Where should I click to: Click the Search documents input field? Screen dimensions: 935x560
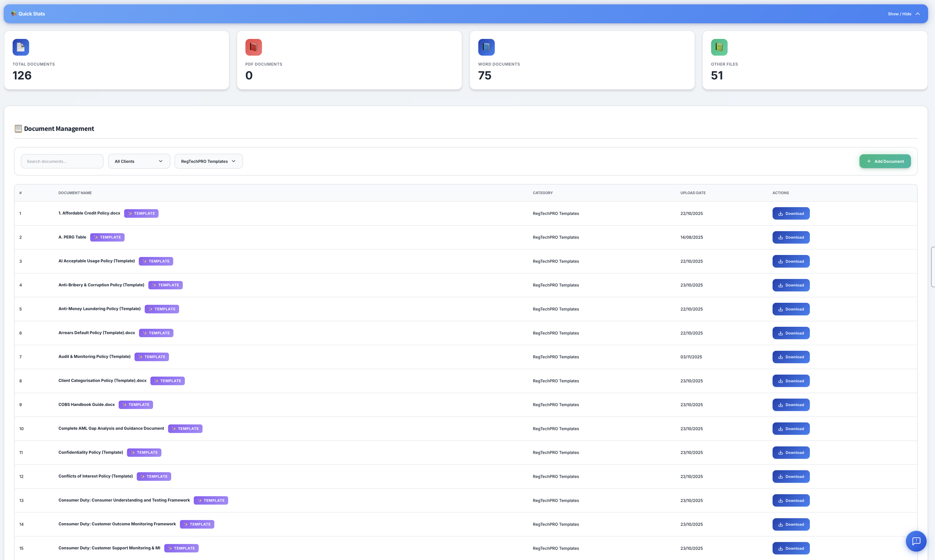[62, 161]
